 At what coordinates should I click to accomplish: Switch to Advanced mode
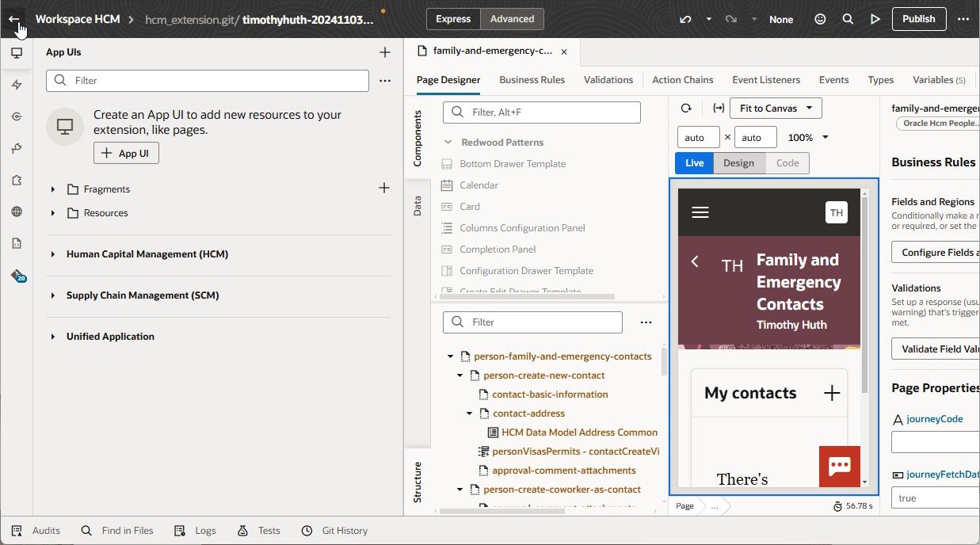point(512,19)
